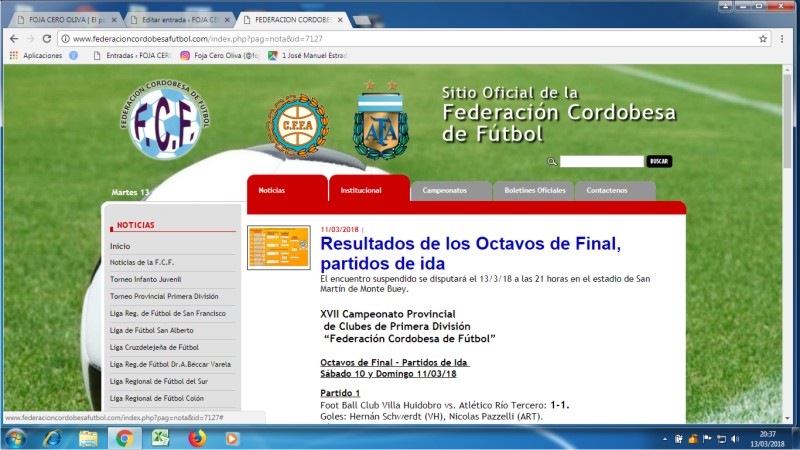Close the Editar entrada tab
Screen dimensions: 800x450
coord(227,20)
